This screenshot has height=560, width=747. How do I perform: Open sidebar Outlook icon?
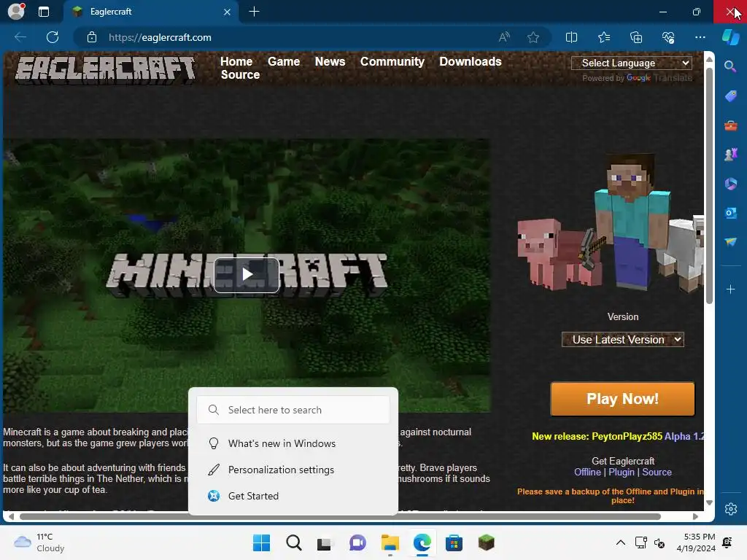coord(730,213)
